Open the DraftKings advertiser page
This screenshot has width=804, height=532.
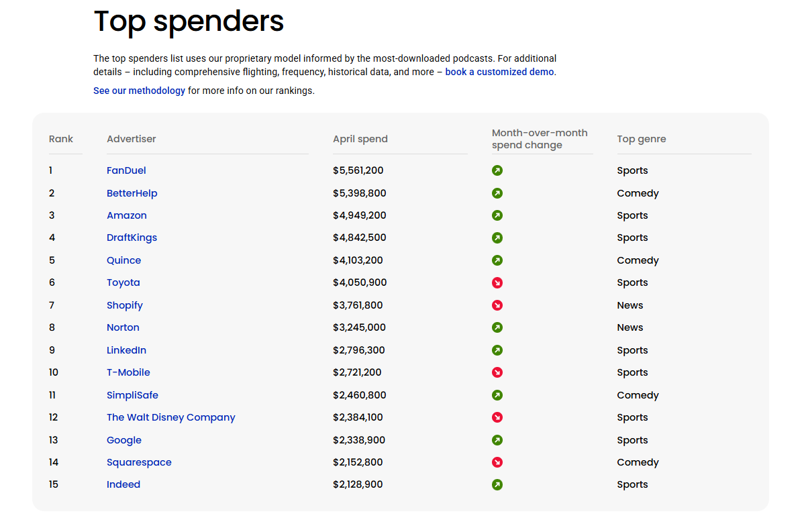[x=132, y=237]
